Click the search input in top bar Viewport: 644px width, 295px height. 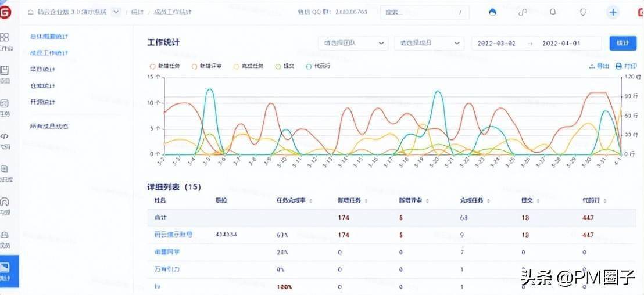(x=425, y=12)
